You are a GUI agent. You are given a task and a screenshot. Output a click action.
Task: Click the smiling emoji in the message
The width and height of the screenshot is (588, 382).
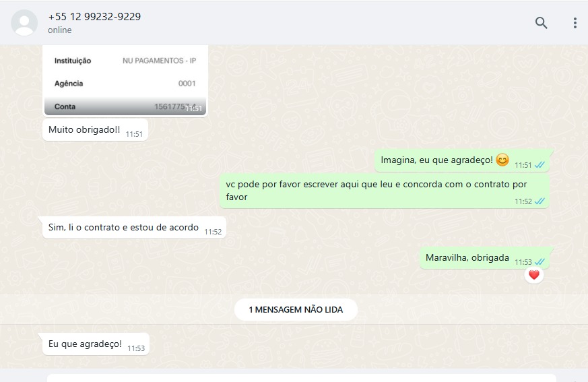[x=502, y=160]
